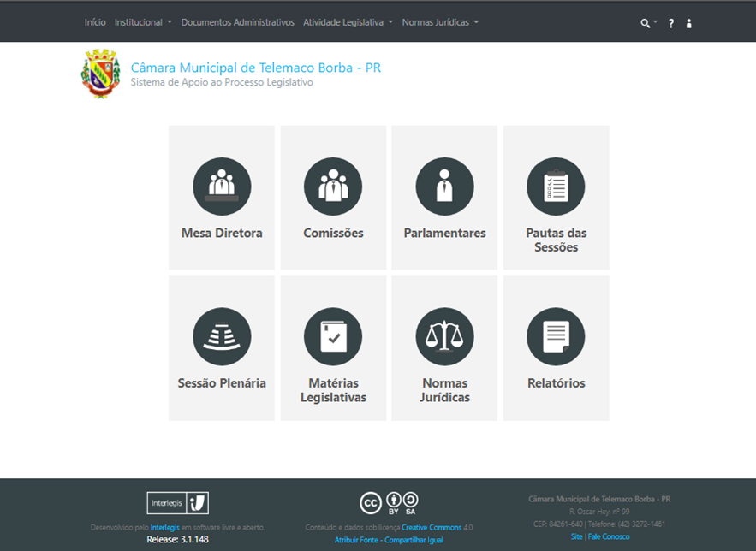Viewport: 756px width, 551px height.
Task: Click the Interlegis link in footer
Action: pyautogui.click(x=164, y=528)
